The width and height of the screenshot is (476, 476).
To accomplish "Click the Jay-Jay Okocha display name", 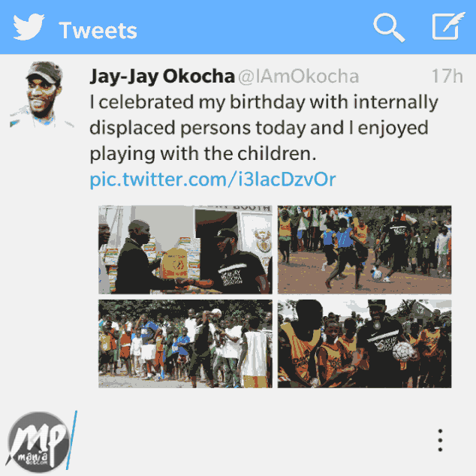I will [x=162, y=76].
